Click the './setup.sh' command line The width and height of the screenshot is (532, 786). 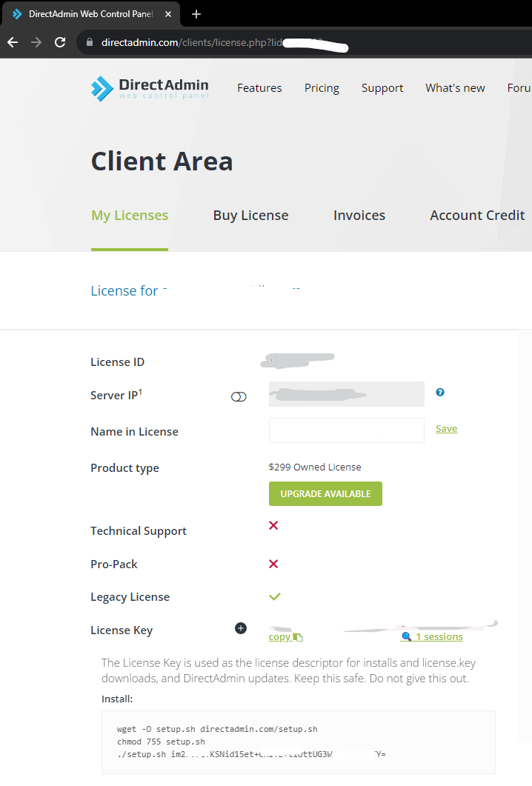[x=251, y=754]
